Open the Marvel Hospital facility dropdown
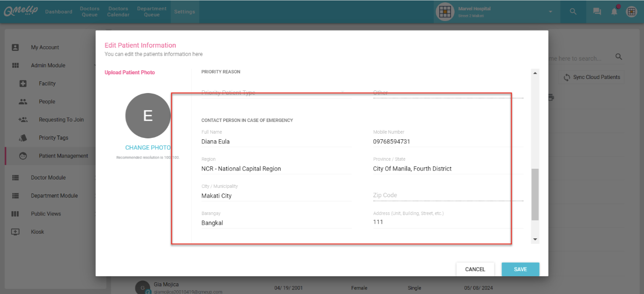 (x=550, y=12)
